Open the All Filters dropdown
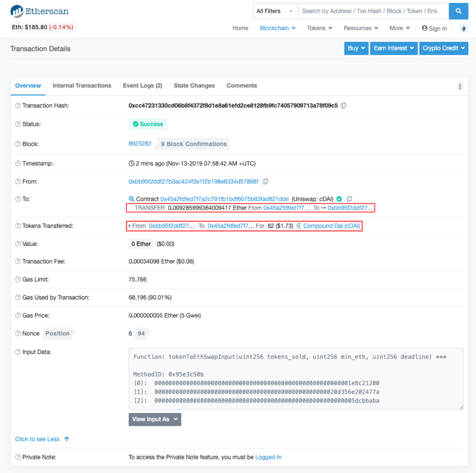 [275, 11]
